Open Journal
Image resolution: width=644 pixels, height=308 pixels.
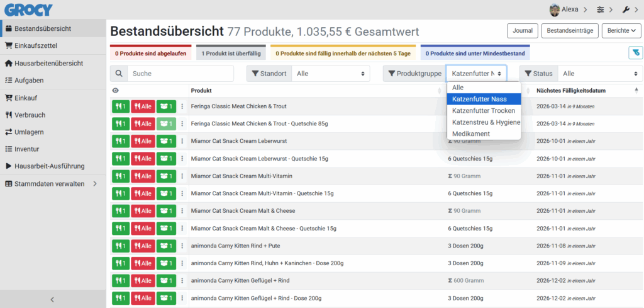tap(523, 30)
